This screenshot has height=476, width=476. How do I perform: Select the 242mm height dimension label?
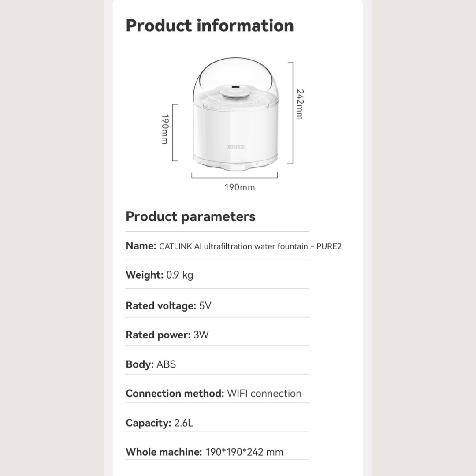[300, 104]
